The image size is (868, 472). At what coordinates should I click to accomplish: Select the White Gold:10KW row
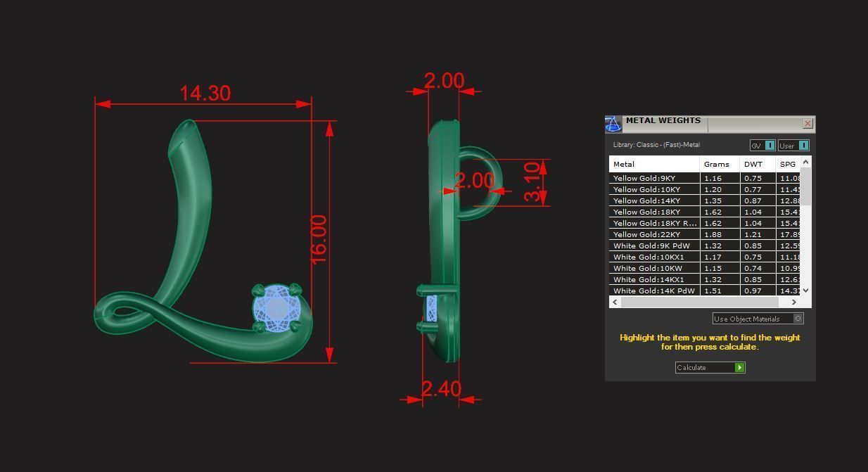705,268
